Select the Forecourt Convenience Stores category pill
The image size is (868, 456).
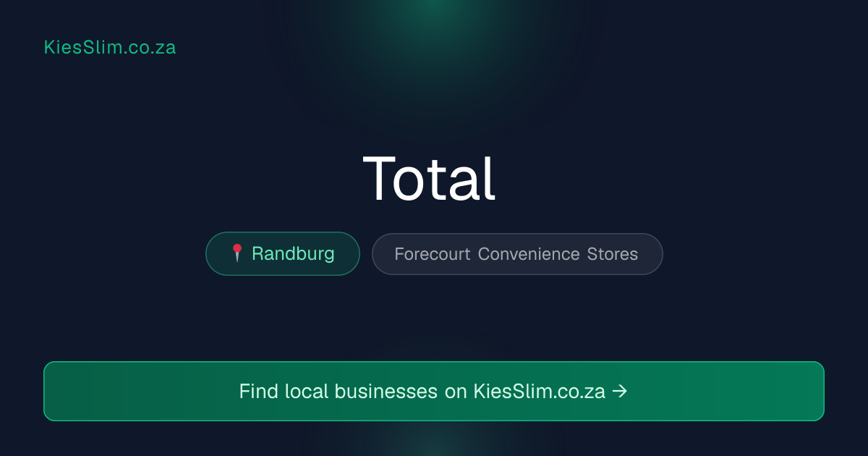pos(517,254)
